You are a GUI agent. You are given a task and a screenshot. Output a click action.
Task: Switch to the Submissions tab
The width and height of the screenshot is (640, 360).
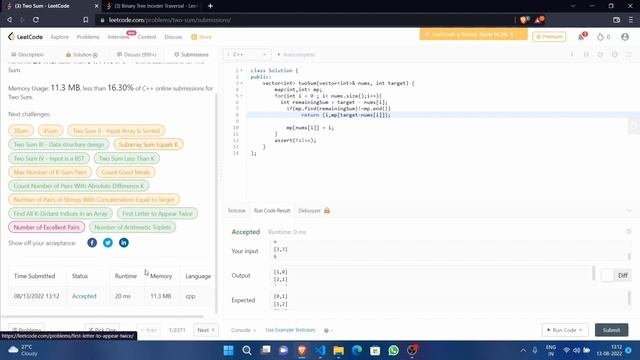click(x=191, y=54)
